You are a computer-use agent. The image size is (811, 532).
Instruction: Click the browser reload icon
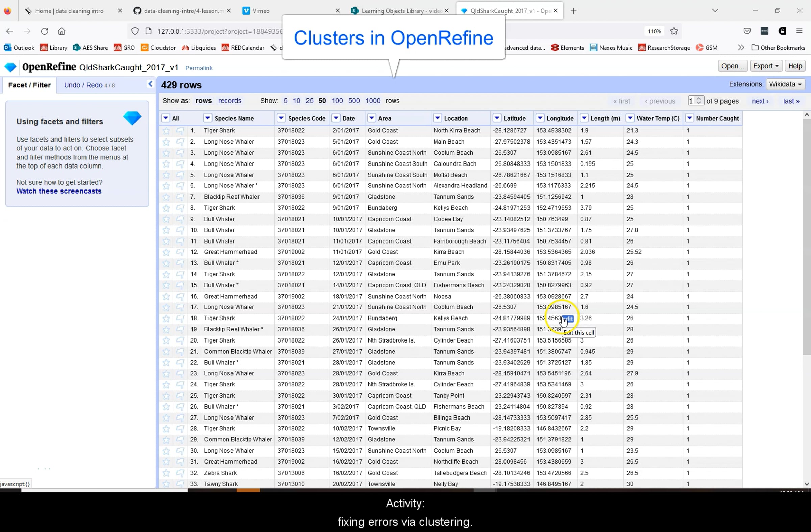pyautogui.click(x=44, y=31)
